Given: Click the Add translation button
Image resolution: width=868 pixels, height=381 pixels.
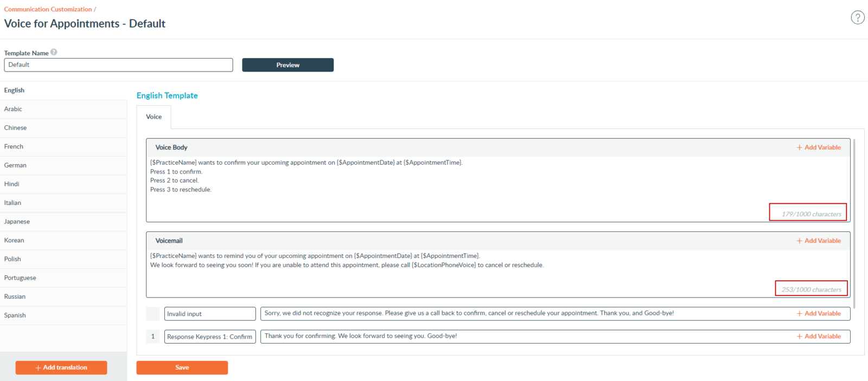Looking at the screenshot, I should [61, 367].
